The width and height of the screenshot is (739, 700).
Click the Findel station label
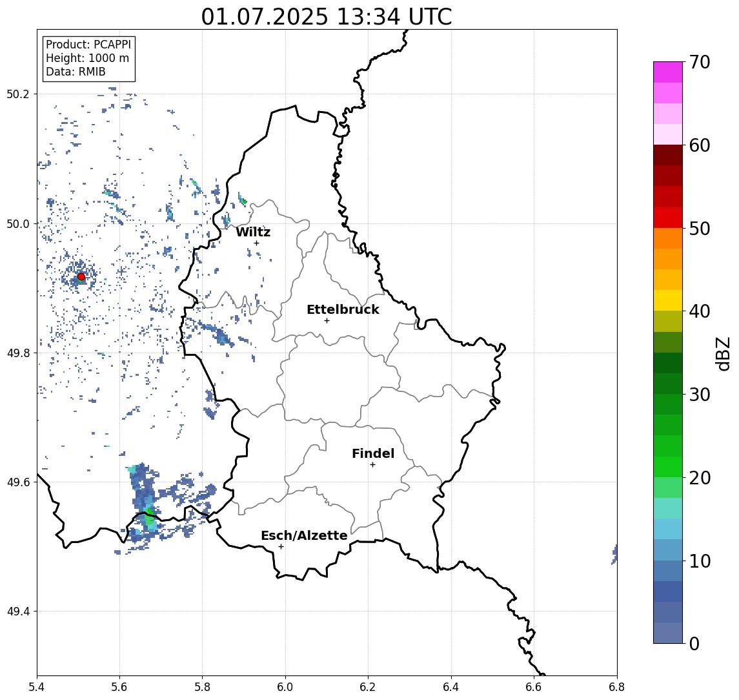coord(373,453)
